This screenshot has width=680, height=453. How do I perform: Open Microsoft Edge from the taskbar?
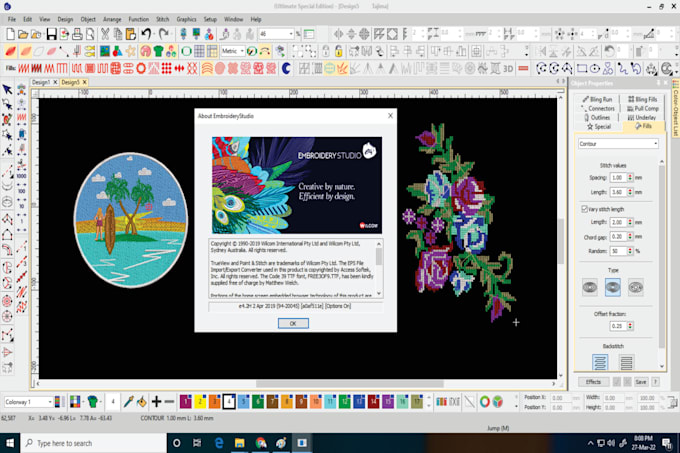pyautogui.click(x=219, y=443)
